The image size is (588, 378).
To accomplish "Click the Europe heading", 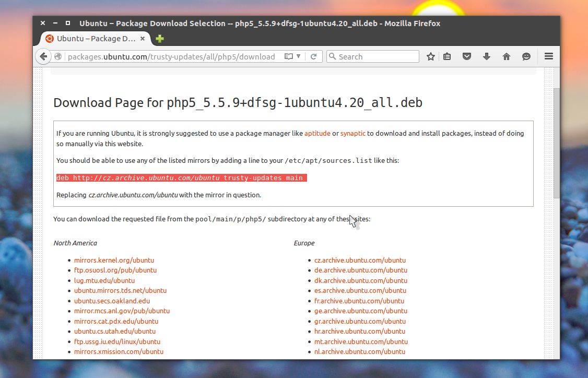I will [304, 243].
